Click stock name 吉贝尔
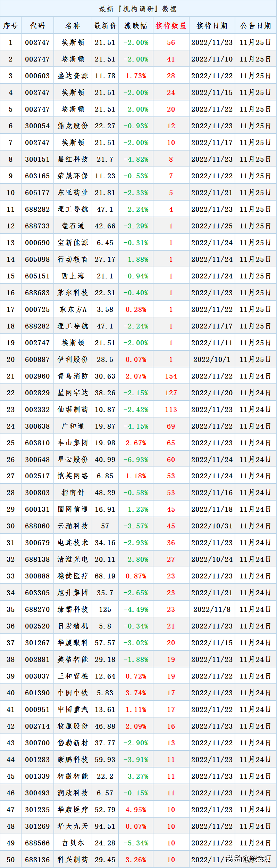The width and height of the screenshot is (277, 868). 73,843
